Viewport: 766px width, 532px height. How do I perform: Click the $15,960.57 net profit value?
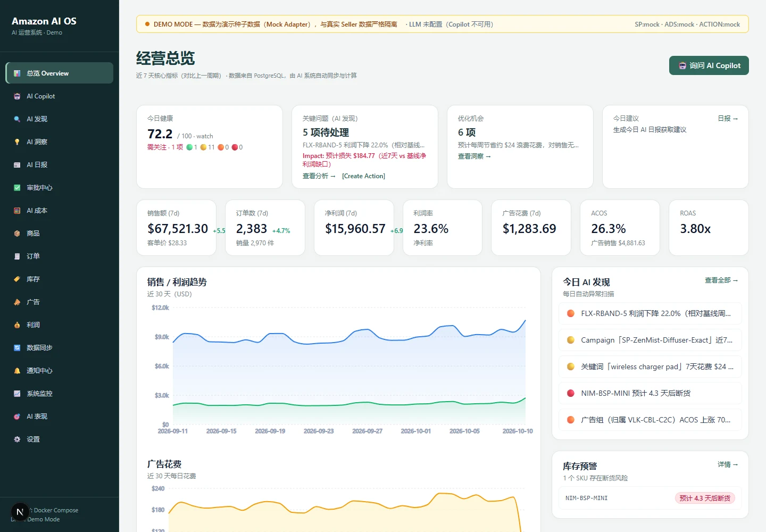click(355, 229)
